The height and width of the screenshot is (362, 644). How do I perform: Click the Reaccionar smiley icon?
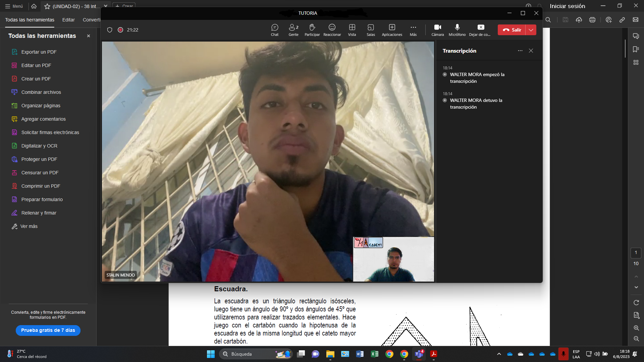(x=332, y=29)
